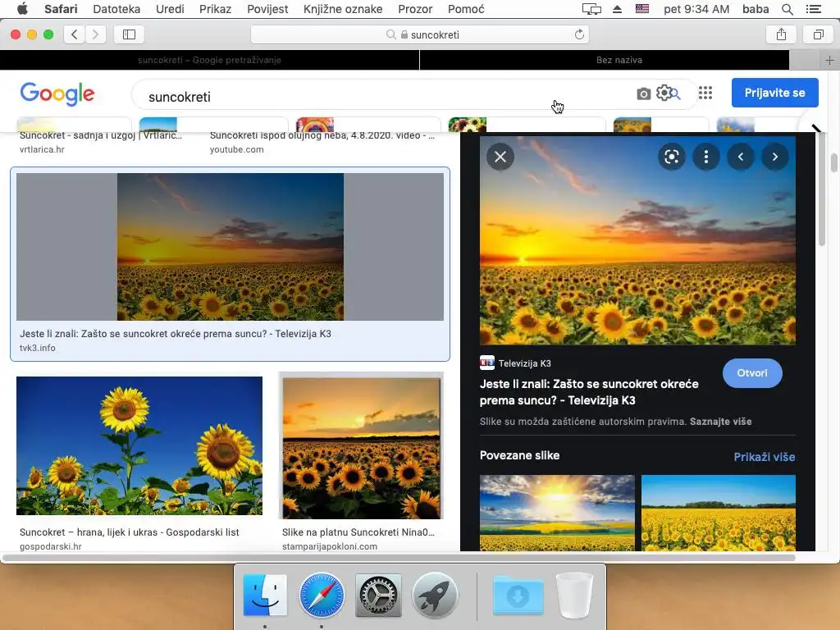The width and height of the screenshot is (840, 630).
Task: Open the three-dot options in preview panel
Action: point(706,157)
